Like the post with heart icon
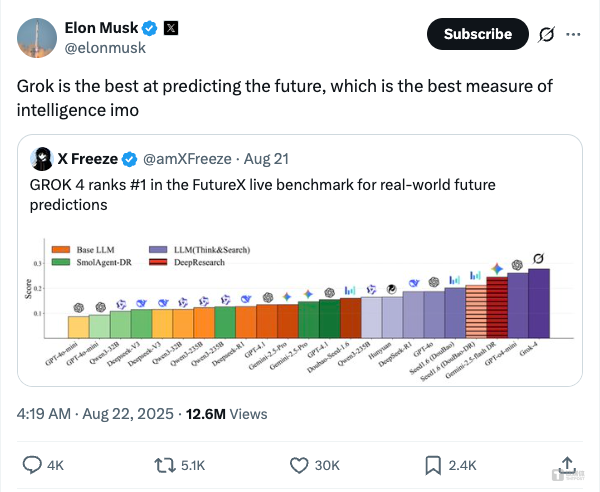Viewport: 600px width, 492px height. coord(298,464)
